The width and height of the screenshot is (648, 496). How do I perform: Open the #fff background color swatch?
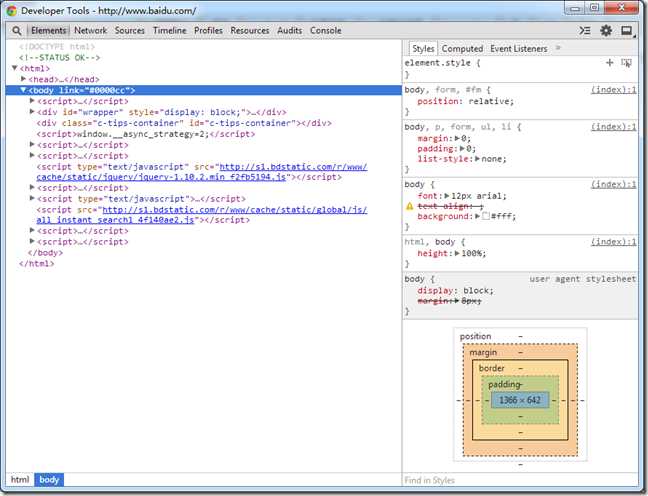[486, 216]
